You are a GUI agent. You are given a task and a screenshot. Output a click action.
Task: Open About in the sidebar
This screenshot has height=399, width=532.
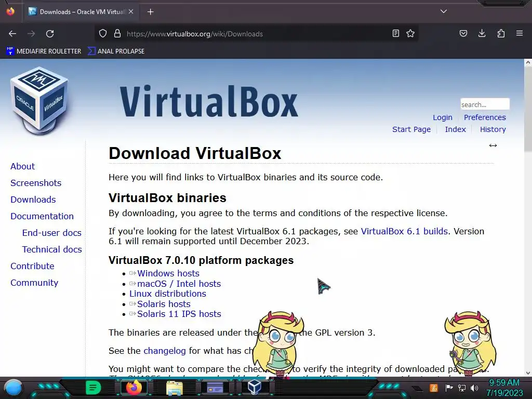click(23, 167)
